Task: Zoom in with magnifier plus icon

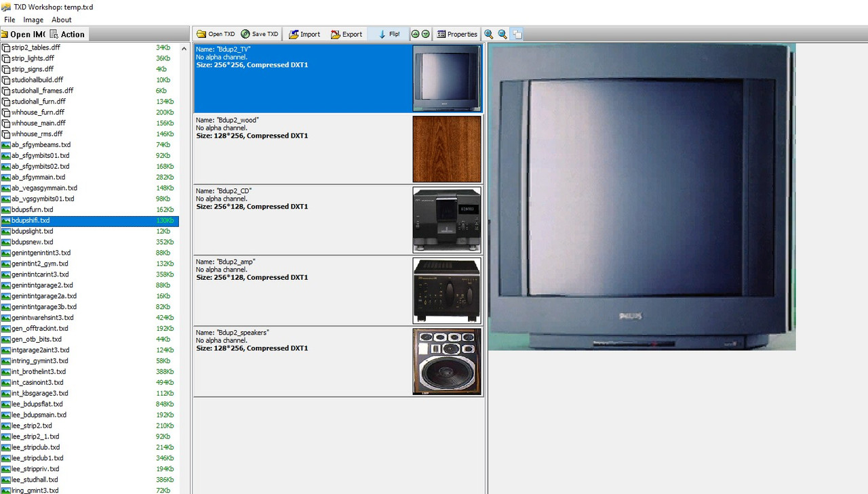Action: tap(489, 34)
